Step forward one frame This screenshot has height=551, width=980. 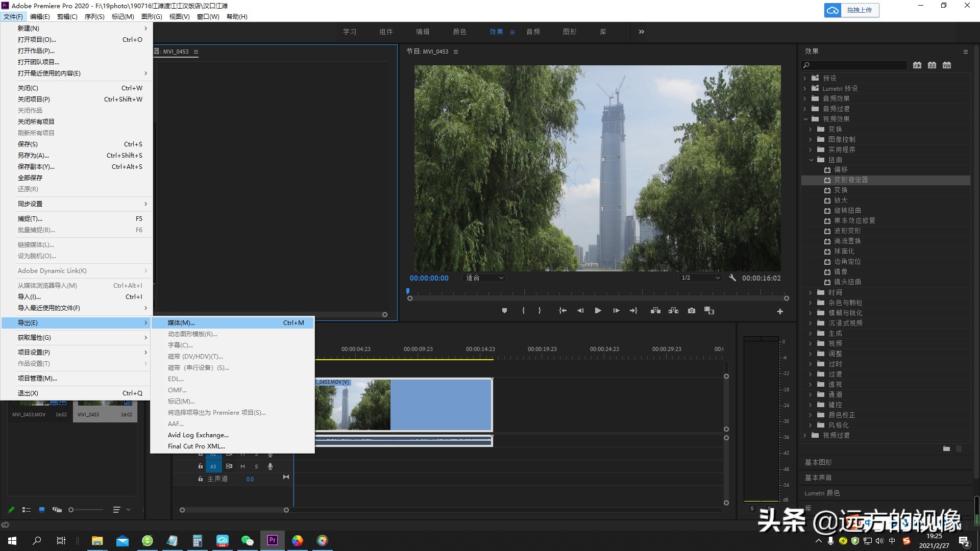616,311
